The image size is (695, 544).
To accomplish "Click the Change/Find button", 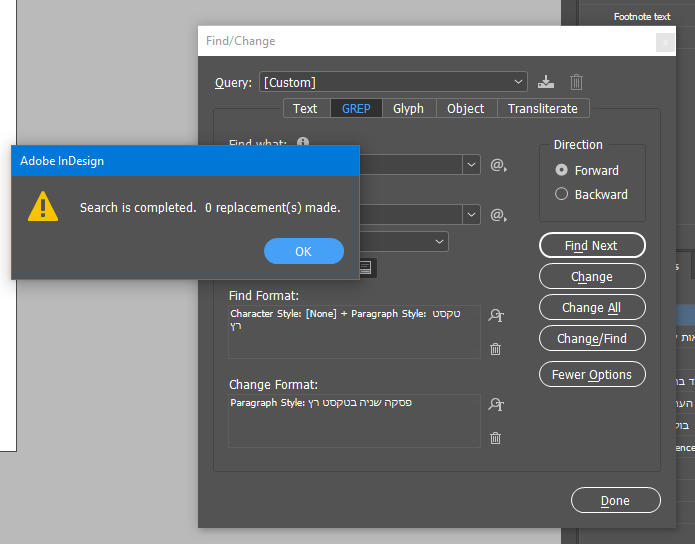I will click(x=592, y=338).
